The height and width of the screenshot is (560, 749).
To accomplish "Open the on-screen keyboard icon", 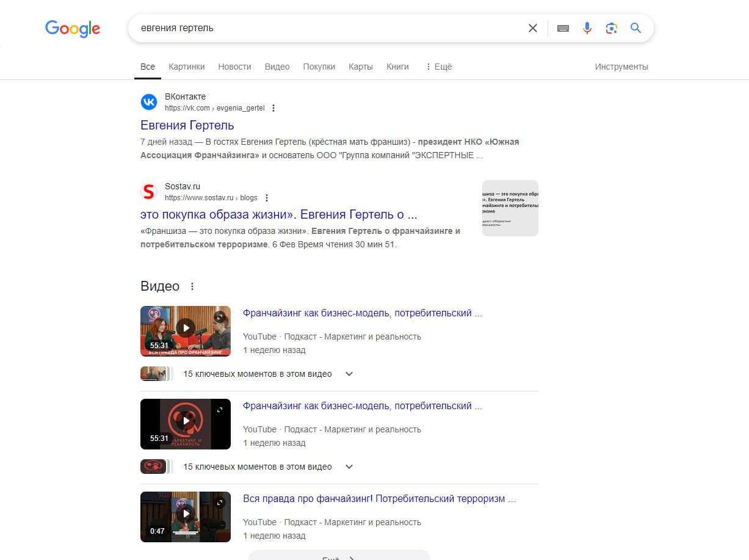I will pos(563,28).
